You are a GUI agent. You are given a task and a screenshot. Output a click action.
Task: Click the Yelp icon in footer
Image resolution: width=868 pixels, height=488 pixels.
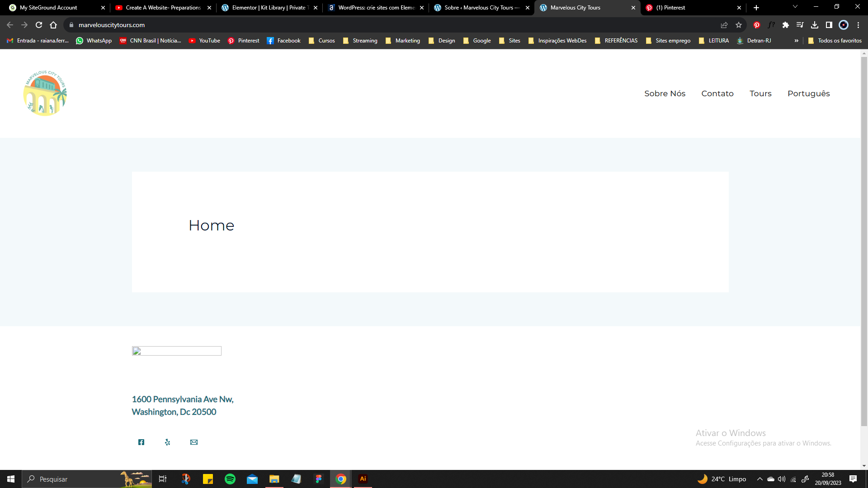[168, 442]
